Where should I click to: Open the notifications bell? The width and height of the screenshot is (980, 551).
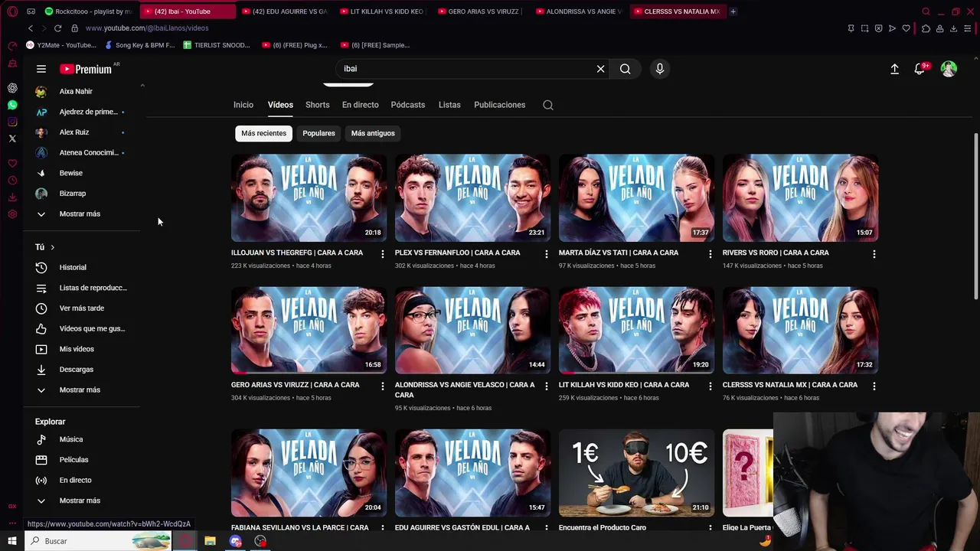point(920,69)
